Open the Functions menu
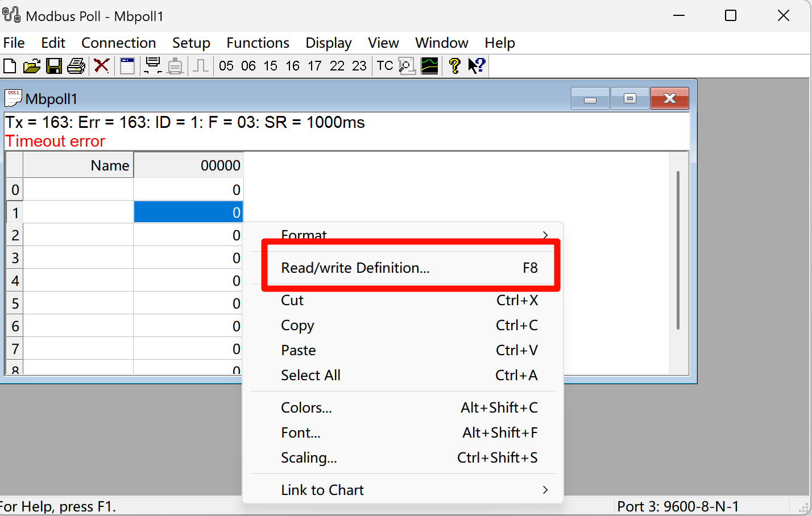The width and height of the screenshot is (812, 516). 258,43
